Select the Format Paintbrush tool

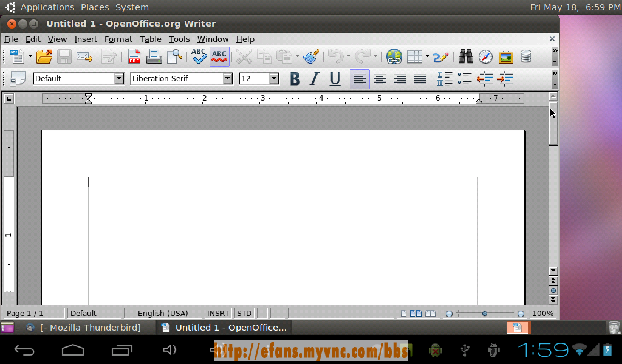[x=311, y=56]
